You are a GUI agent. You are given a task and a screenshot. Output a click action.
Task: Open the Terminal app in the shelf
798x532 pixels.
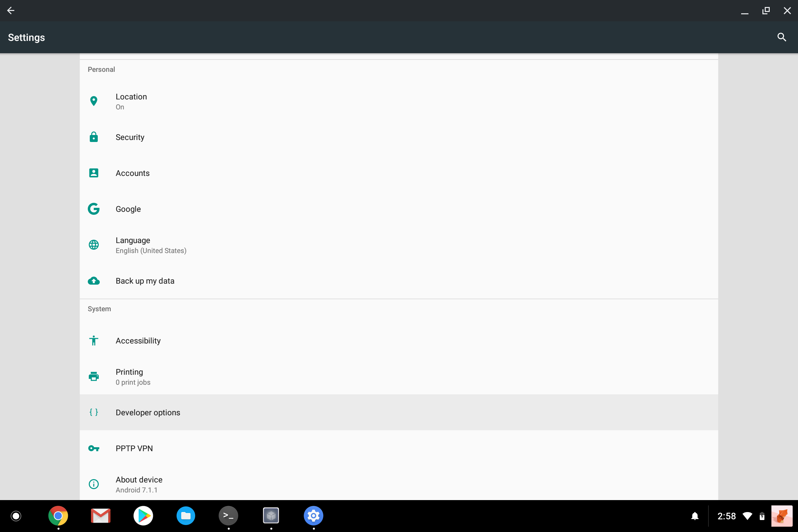pos(228,516)
